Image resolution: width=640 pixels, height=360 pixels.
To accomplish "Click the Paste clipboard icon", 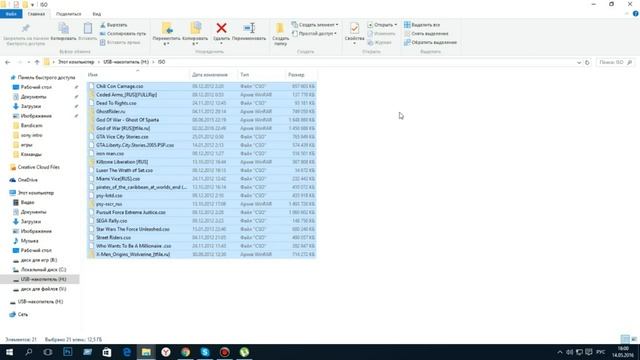I will 88,28.
